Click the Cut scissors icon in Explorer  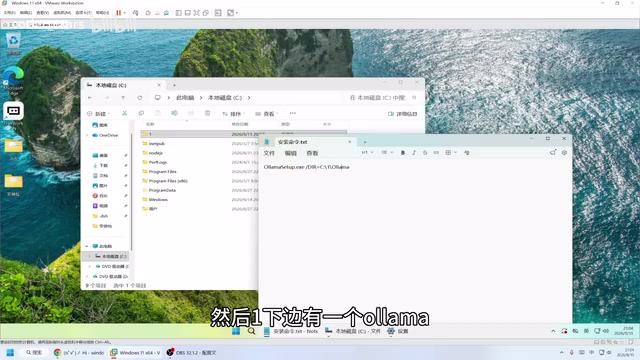(124, 113)
